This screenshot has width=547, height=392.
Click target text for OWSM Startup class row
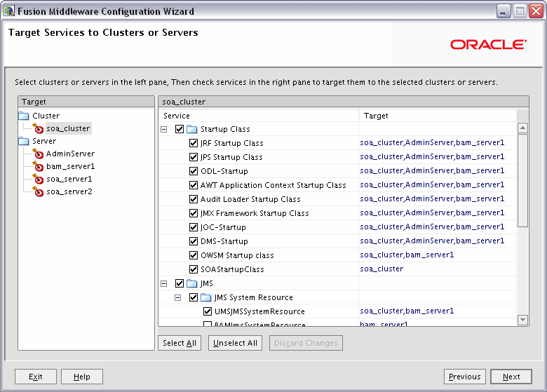[x=407, y=255]
